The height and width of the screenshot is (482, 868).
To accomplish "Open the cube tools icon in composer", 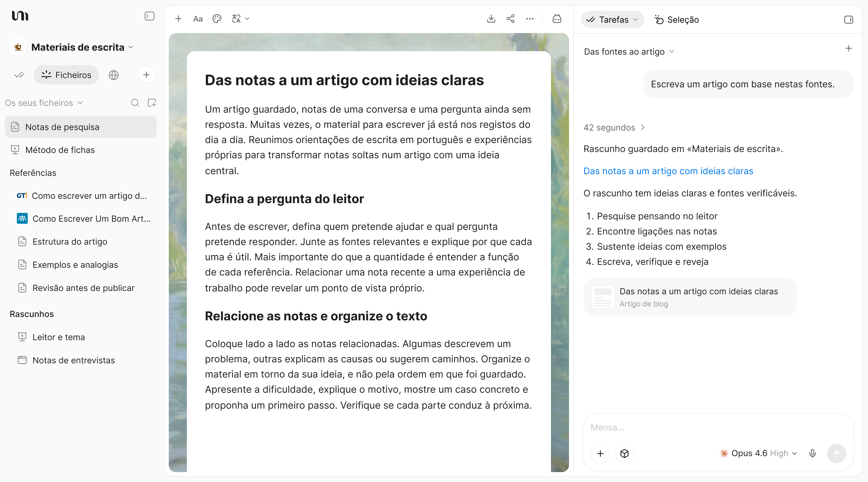I will coord(624,453).
